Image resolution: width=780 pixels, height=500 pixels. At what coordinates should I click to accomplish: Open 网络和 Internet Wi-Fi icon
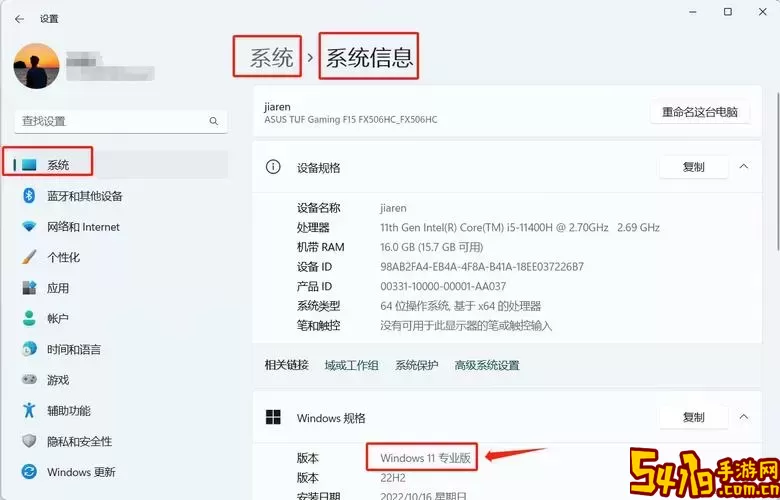click(x=29, y=227)
